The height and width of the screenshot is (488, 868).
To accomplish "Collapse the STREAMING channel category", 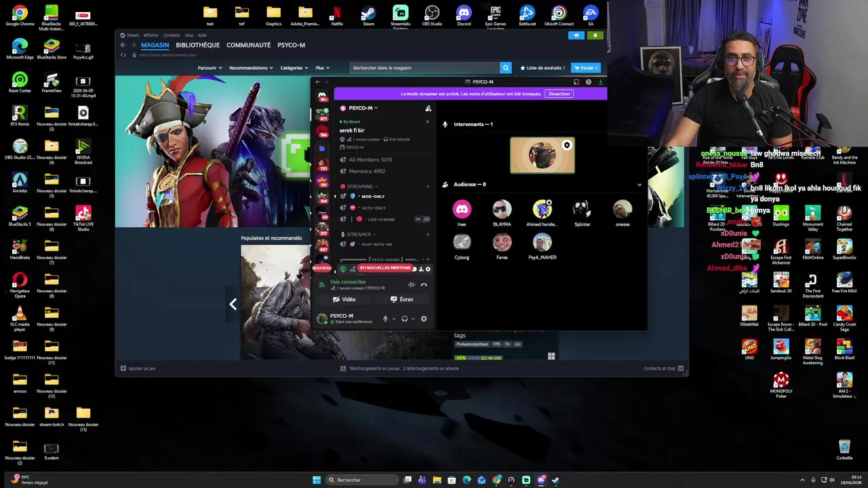I will (361, 186).
